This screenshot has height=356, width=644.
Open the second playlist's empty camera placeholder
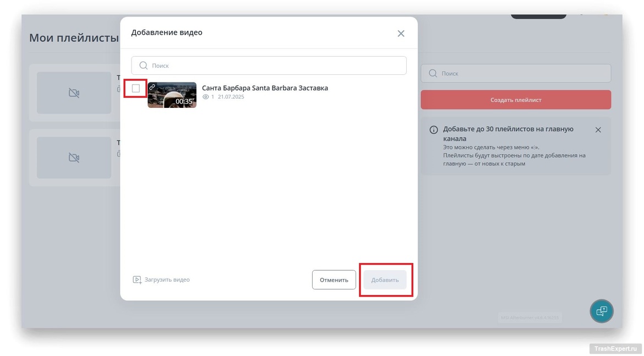[74, 158]
